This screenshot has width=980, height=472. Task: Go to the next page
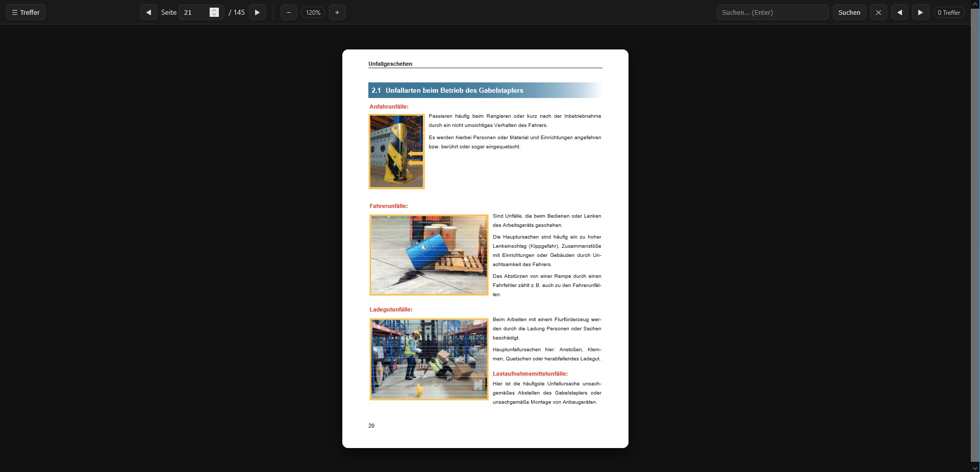pyautogui.click(x=257, y=12)
